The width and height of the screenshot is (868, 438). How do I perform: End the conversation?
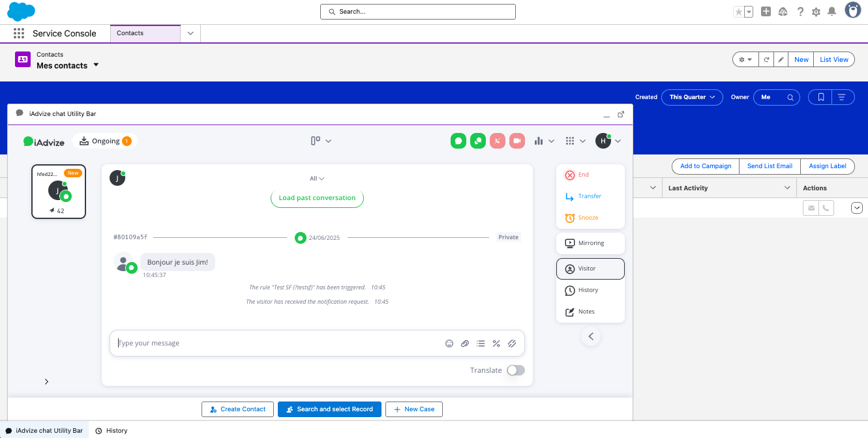coord(590,175)
